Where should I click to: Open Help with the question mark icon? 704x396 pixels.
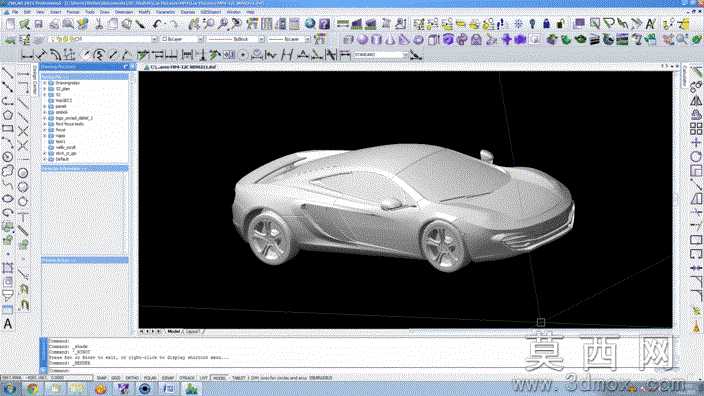click(x=325, y=24)
